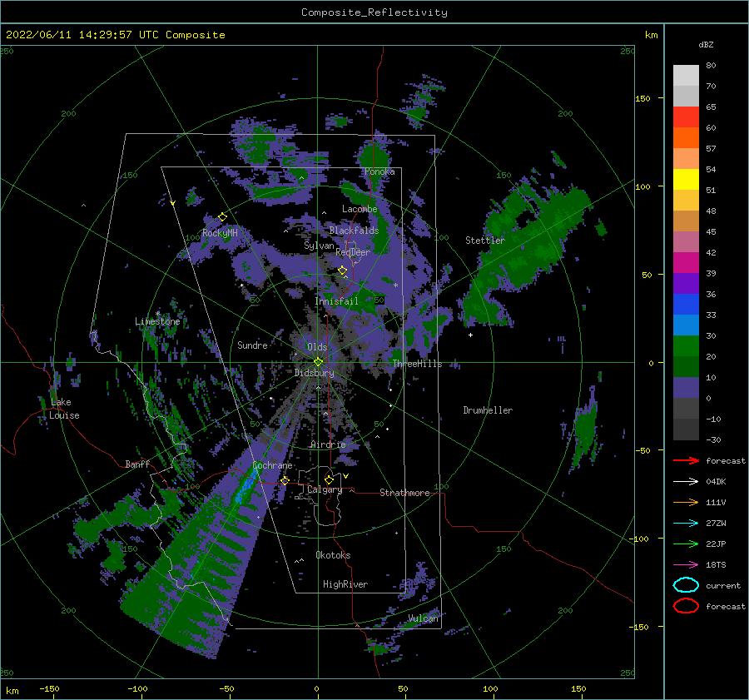Screen dimensions: 749x700
Task: Click the Calgary city label
Action: click(325, 489)
